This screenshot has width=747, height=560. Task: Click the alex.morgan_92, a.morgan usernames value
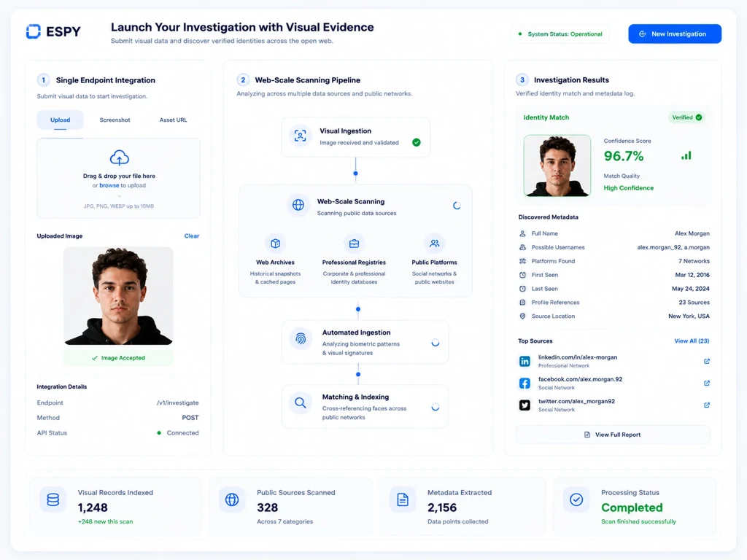coord(673,247)
